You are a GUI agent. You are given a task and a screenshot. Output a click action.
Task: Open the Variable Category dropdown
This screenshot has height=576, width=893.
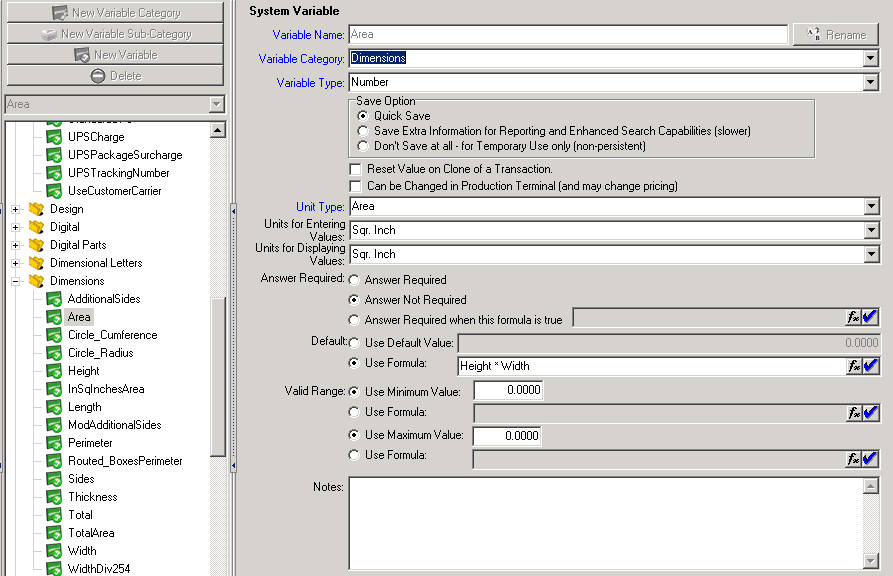870,59
